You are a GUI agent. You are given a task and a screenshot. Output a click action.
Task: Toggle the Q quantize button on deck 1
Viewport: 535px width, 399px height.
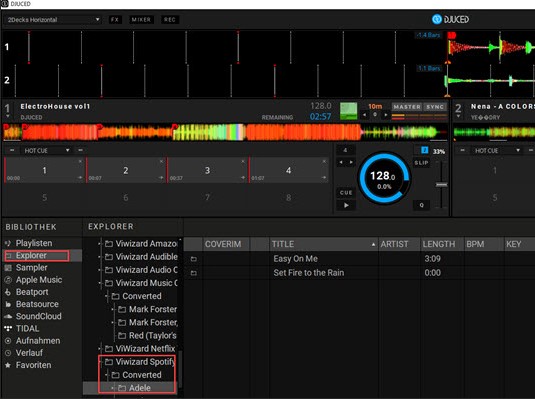(421, 205)
